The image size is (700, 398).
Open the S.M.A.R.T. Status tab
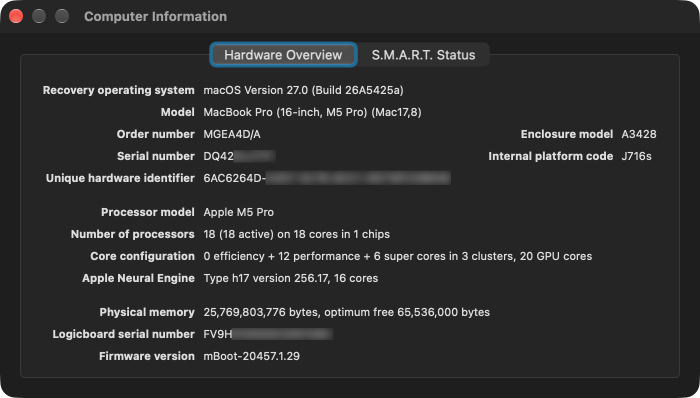pyautogui.click(x=423, y=55)
